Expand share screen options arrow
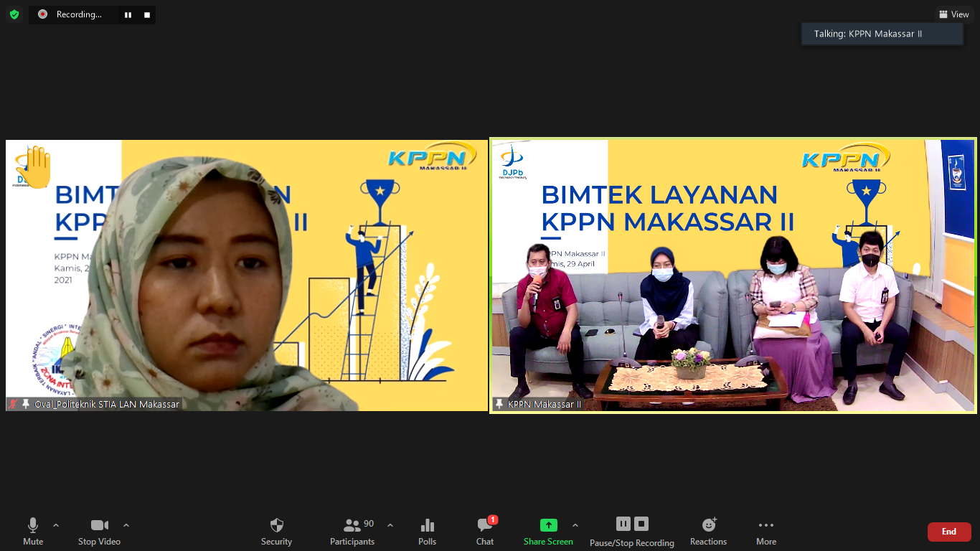The width and height of the screenshot is (980, 551). (575, 525)
